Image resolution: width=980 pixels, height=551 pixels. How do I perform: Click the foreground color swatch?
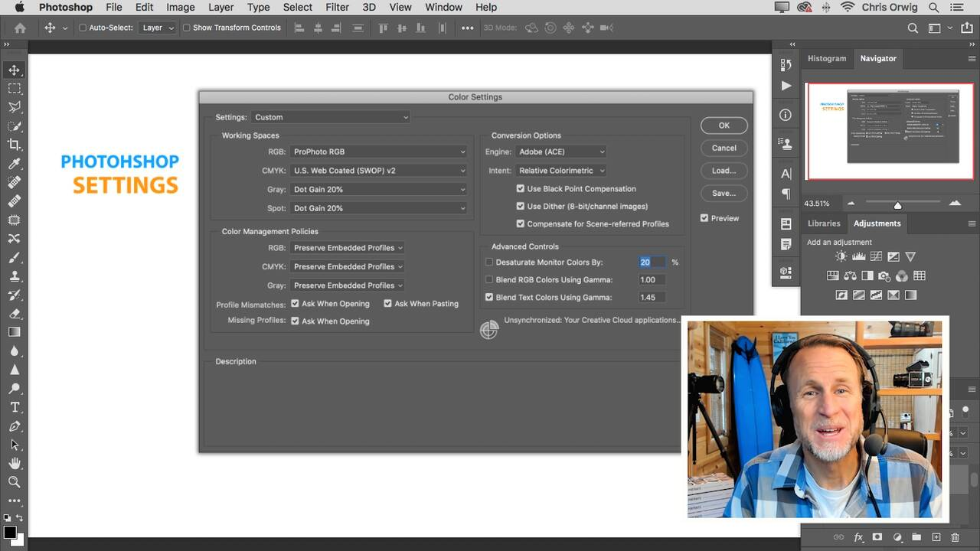point(10,532)
